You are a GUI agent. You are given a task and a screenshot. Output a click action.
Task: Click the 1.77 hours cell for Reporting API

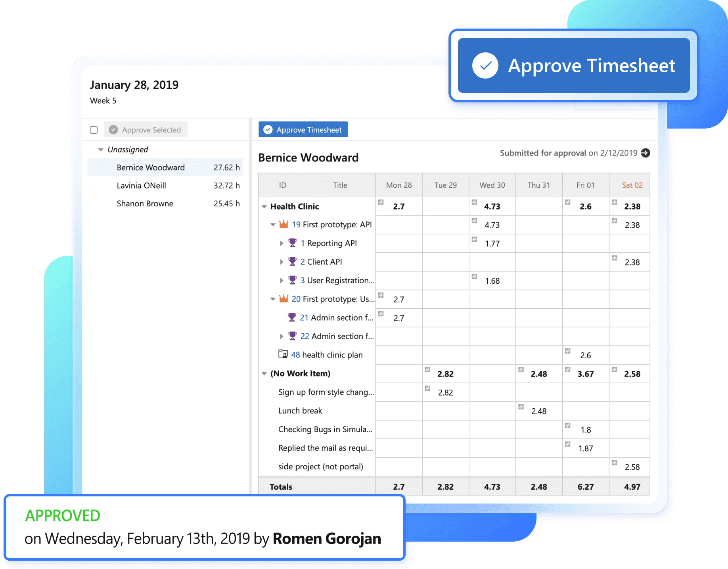[492, 244]
